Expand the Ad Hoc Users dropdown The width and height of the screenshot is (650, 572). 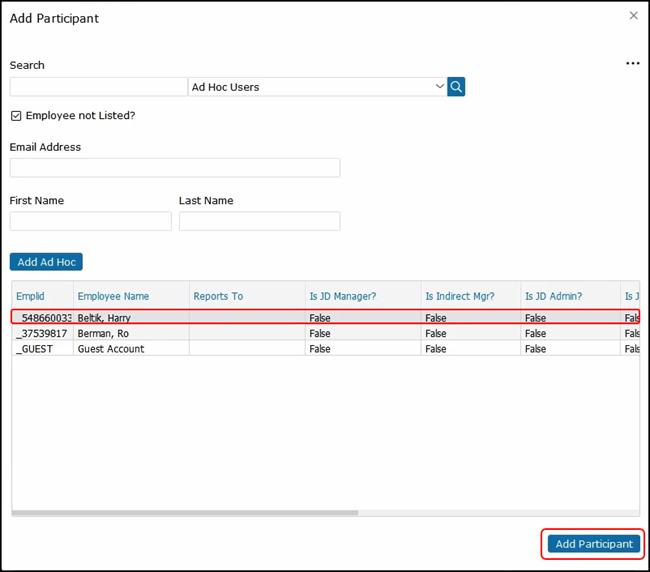click(x=439, y=87)
